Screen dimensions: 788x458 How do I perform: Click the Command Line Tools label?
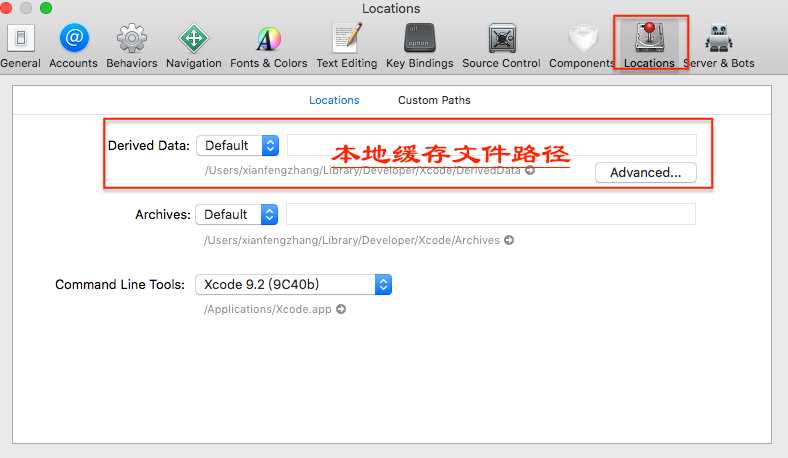pos(120,285)
